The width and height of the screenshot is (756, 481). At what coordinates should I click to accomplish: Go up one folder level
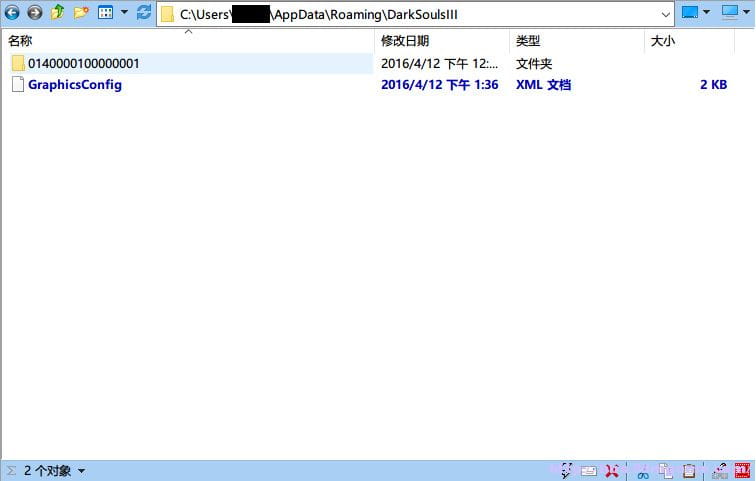coord(58,12)
